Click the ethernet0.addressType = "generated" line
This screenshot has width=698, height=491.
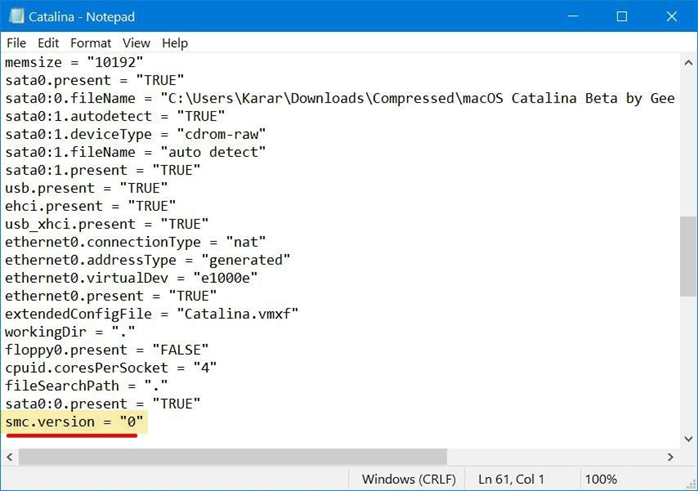(x=148, y=260)
